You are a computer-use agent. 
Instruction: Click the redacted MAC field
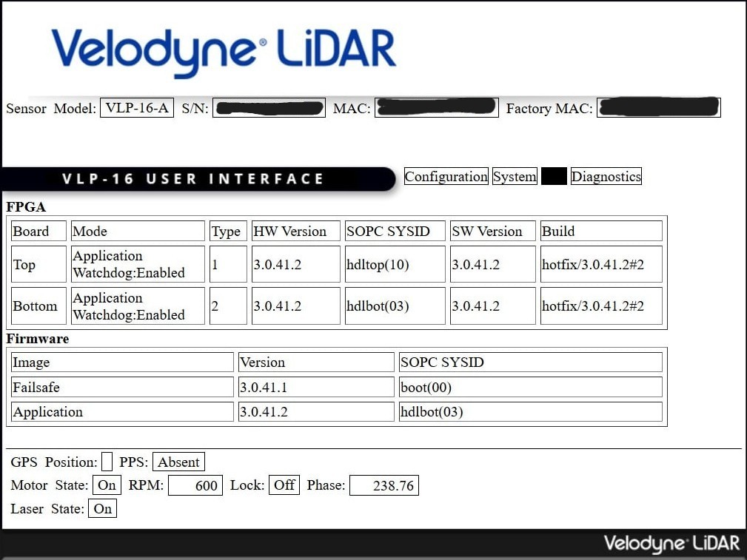coord(437,107)
